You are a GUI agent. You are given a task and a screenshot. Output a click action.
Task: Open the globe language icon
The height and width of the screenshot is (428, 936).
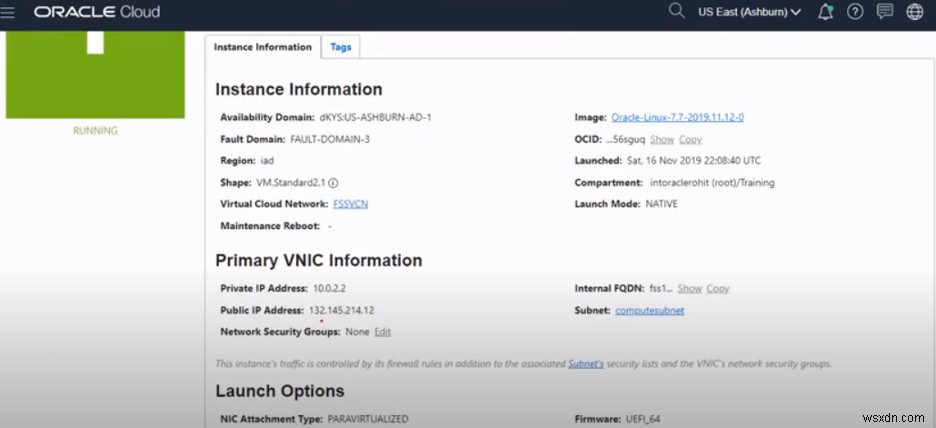pos(914,12)
